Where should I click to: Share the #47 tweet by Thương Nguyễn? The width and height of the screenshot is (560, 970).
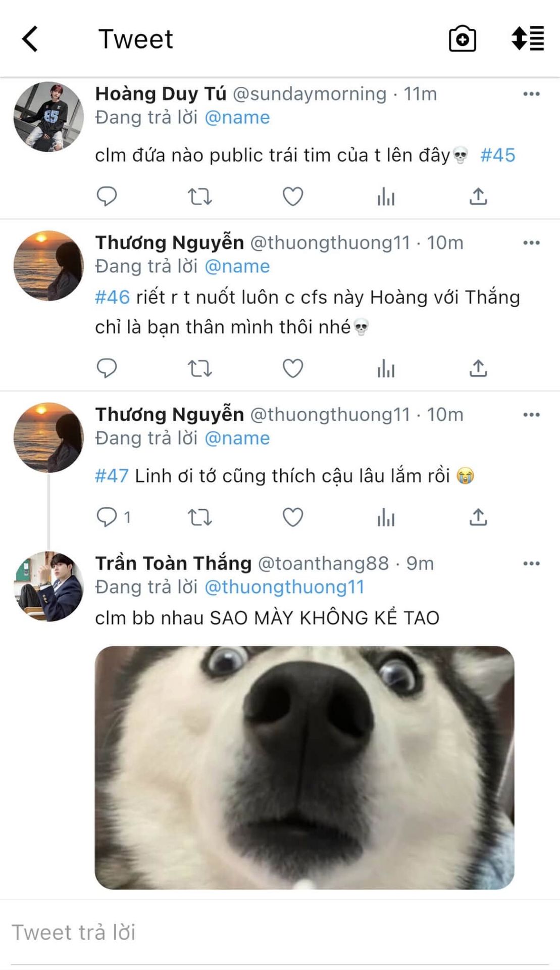478,517
